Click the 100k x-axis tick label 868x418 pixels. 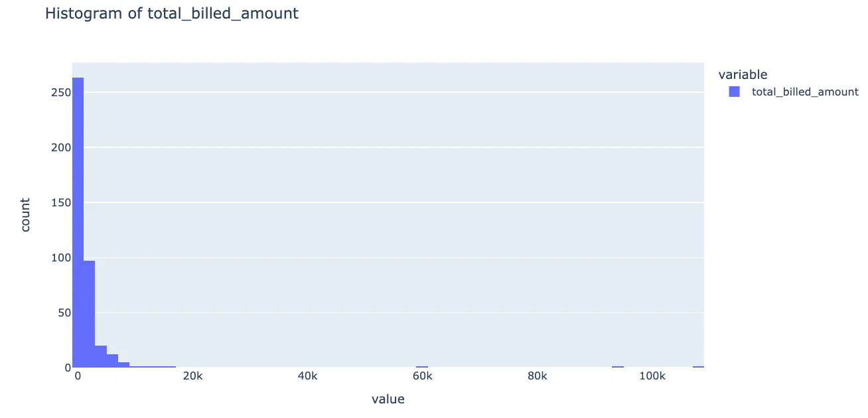coord(652,377)
